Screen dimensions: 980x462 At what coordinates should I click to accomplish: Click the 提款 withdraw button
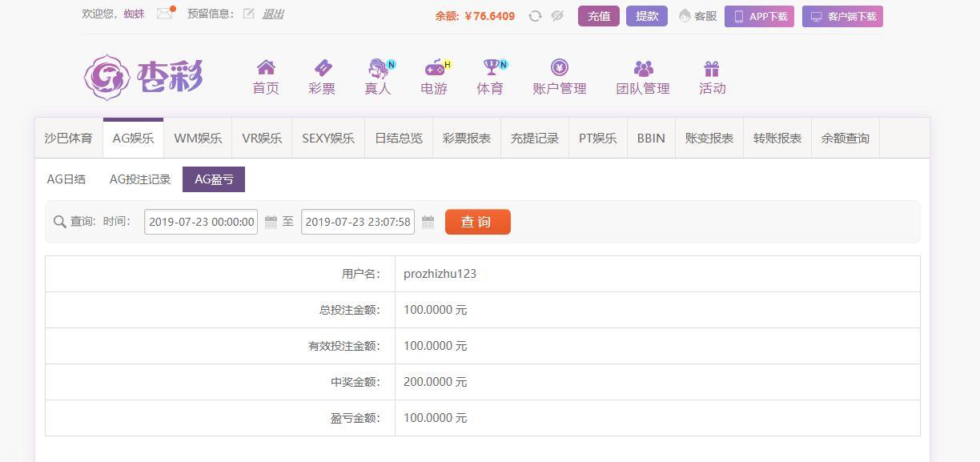coord(647,16)
